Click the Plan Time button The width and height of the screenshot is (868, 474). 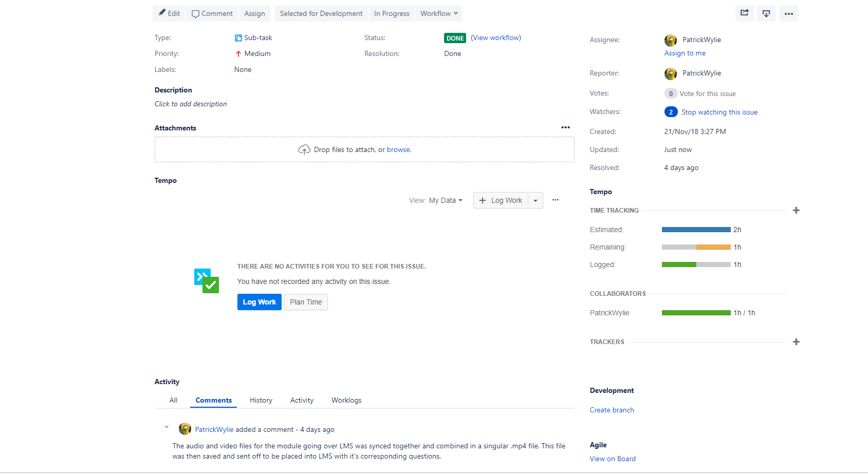tap(306, 302)
